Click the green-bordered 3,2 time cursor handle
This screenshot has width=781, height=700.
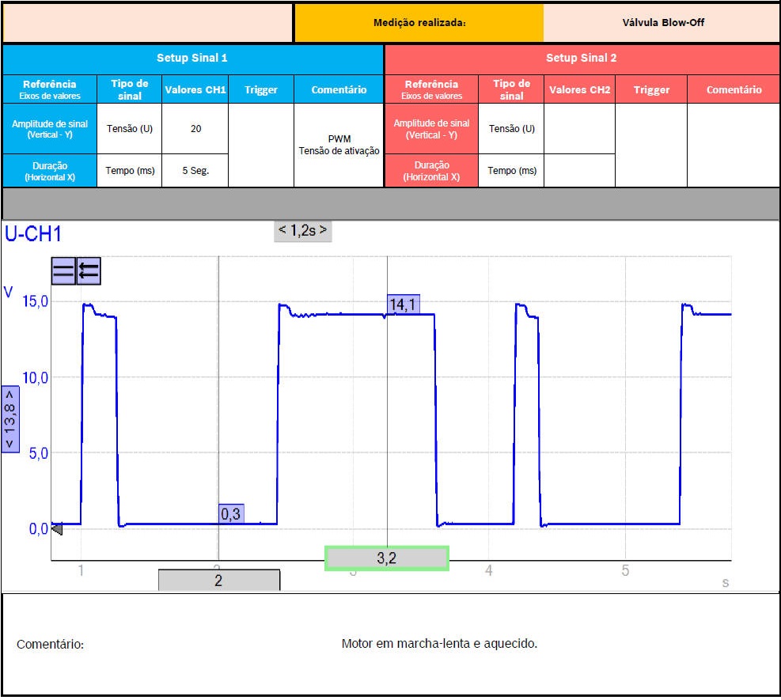(x=386, y=558)
